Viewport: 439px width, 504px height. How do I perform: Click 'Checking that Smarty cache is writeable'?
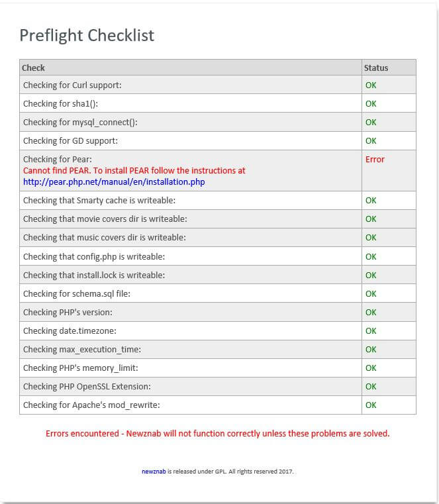(x=99, y=200)
